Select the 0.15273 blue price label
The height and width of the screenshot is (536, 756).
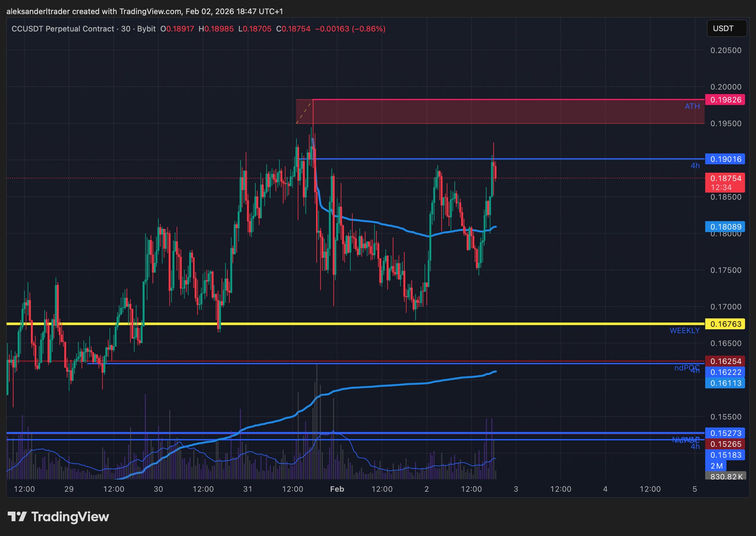(725, 433)
